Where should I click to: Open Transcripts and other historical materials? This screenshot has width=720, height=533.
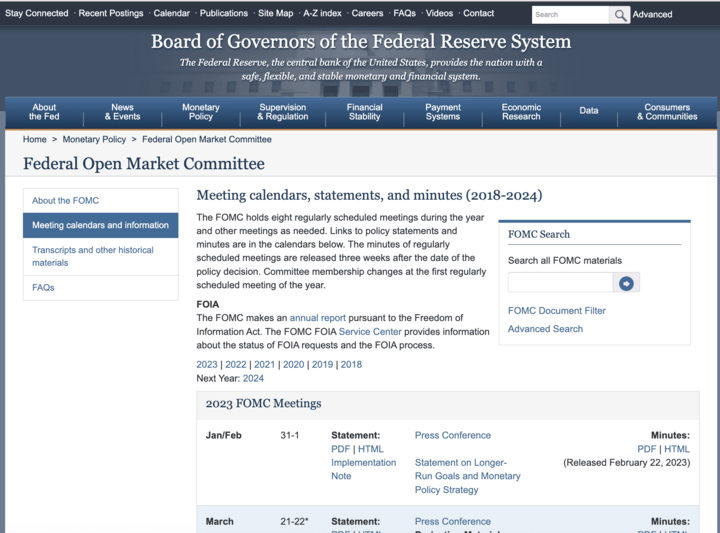pyautogui.click(x=101, y=256)
